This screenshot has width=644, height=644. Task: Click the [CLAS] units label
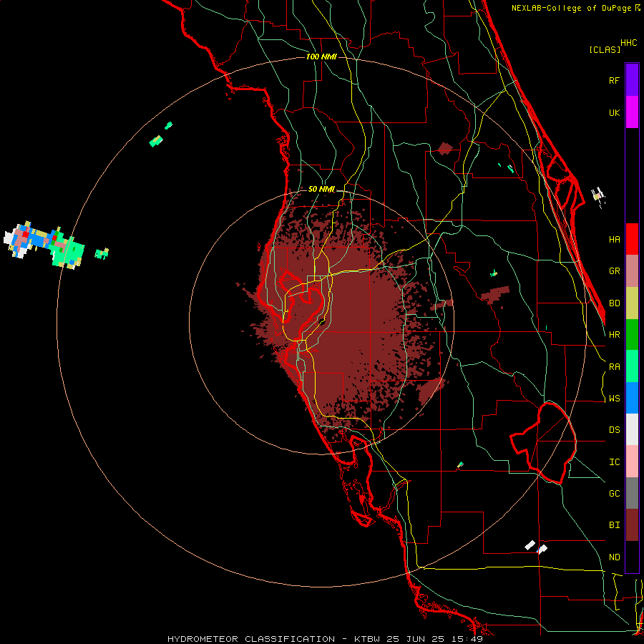point(605,49)
